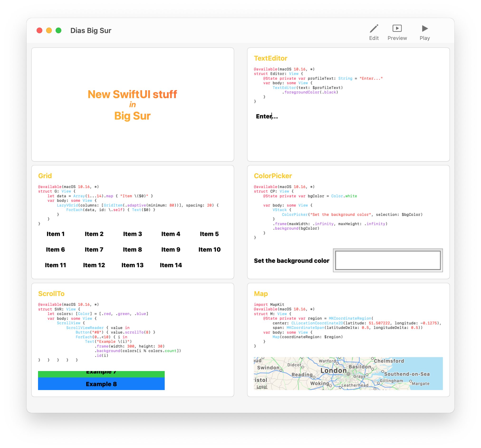481x448 pixels.
Task: Click the red close window button
Action: point(39,30)
